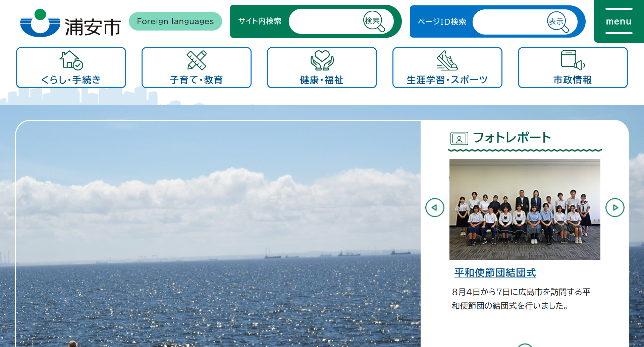Show previous photo report slide
This screenshot has height=347, width=644.
point(435,207)
